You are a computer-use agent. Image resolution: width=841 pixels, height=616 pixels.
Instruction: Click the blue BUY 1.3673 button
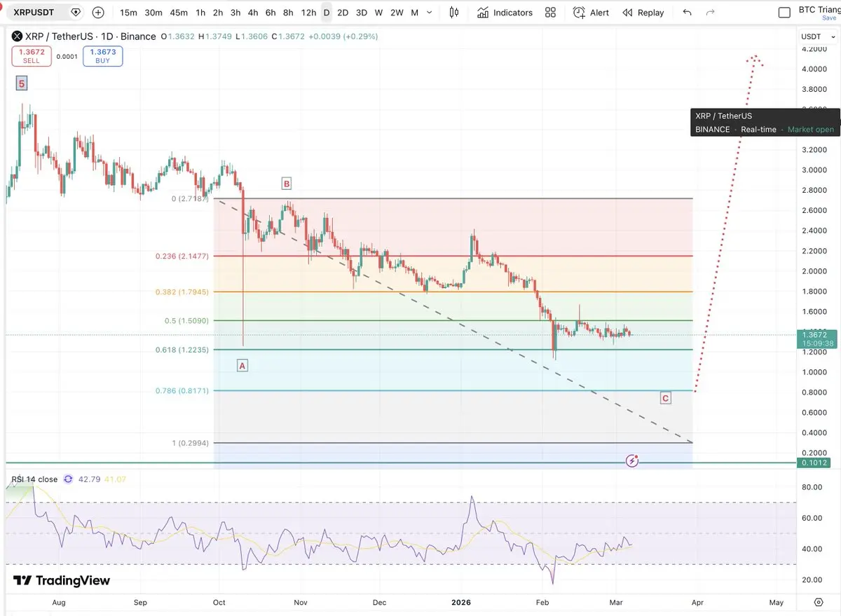[102, 56]
